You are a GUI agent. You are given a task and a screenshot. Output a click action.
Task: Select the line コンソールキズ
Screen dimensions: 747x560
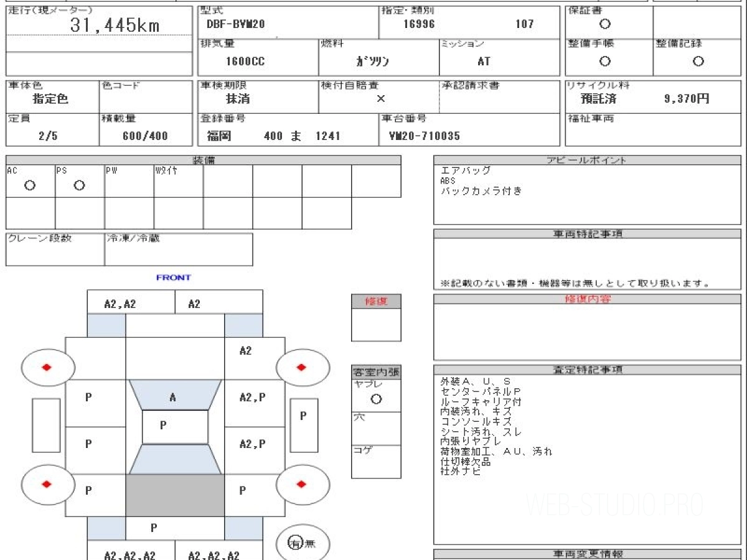(x=476, y=422)
